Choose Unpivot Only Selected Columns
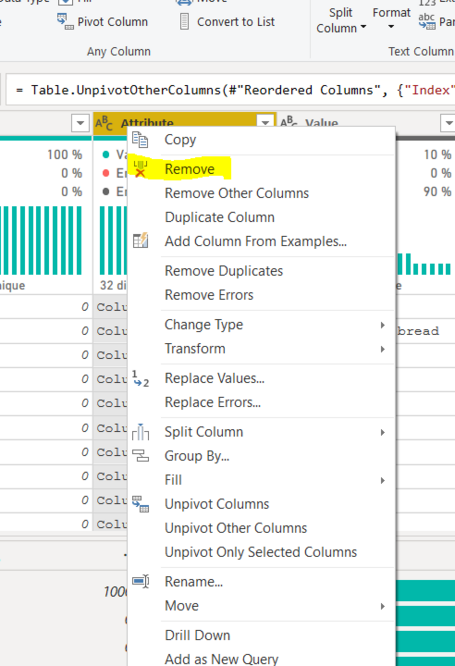Image resolution: width=455 pixels, height=666 pixels. pyautogui.click(x=261, y=552)
